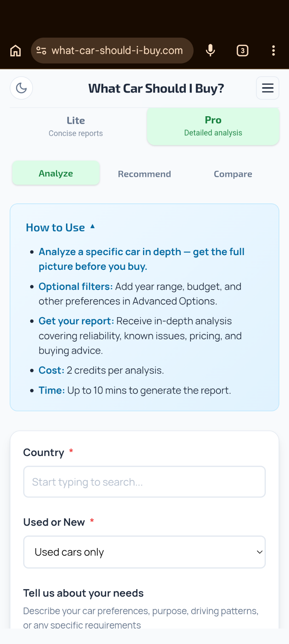Open site info icon in address bar
Viewport: 289px width, 644px height.
pyautogui.click(x=41, y=51)
